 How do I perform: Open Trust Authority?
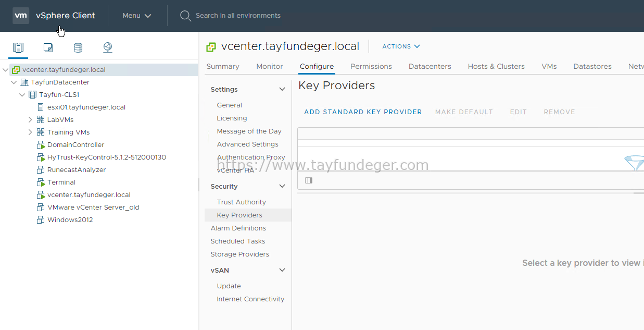[242, 202]
